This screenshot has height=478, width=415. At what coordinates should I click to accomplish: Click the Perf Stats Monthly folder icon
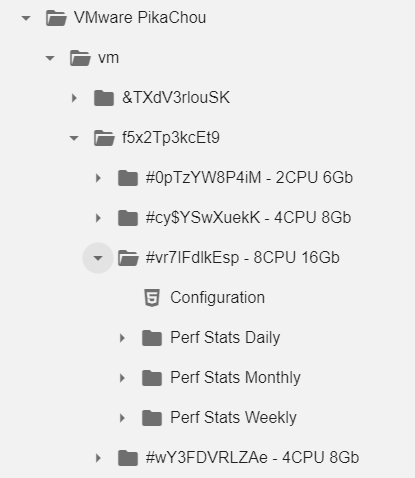(152, 378)
